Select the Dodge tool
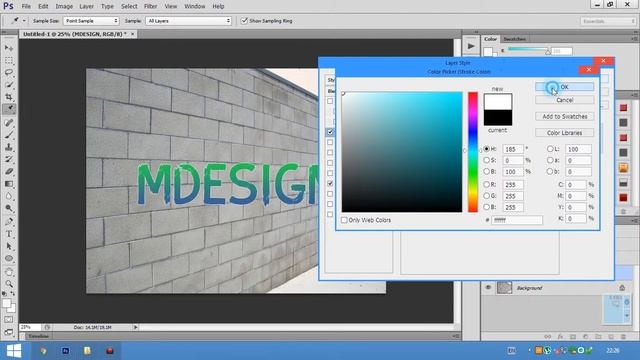640x360 pixels. tap(9, 208)
